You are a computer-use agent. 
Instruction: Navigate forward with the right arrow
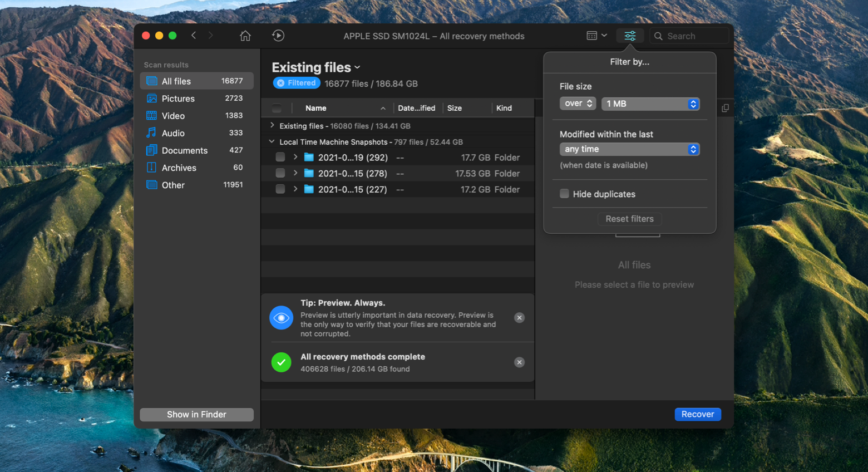210,36
